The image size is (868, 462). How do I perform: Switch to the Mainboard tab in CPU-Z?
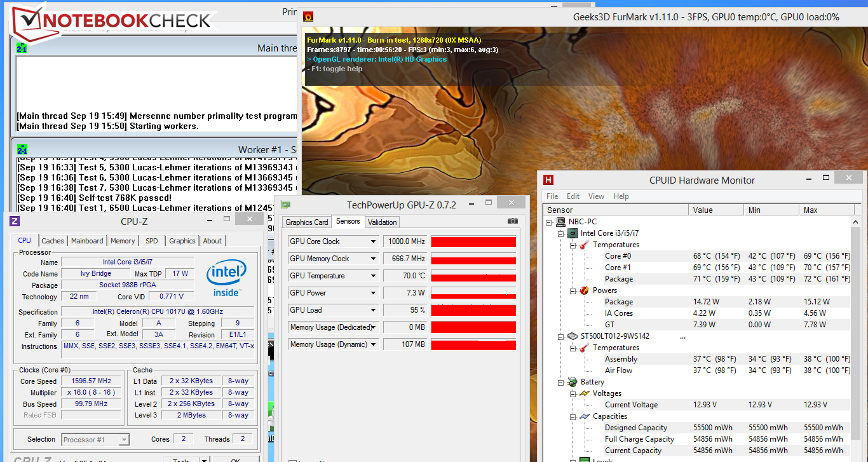click(87, 241)
